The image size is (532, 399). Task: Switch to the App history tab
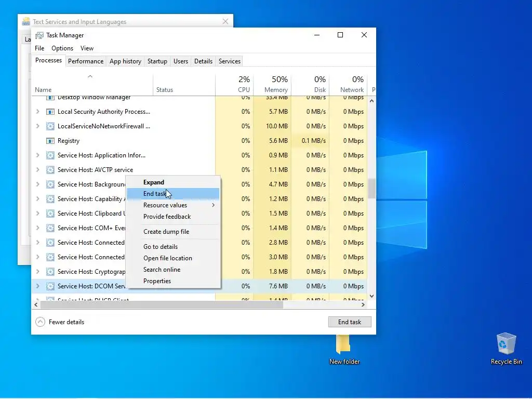[x=125, y=61]
